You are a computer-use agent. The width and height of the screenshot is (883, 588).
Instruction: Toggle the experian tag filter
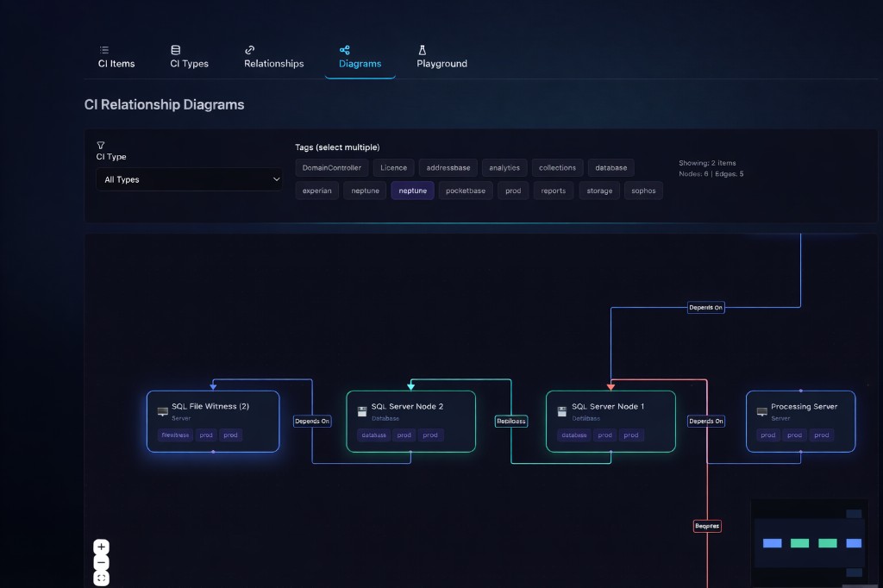pos(317,191)
